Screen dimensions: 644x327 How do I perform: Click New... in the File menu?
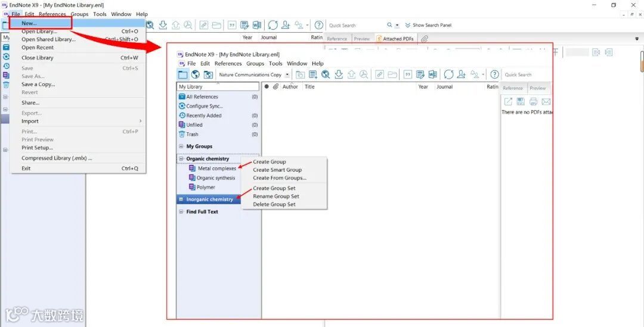tap(29, 23)
